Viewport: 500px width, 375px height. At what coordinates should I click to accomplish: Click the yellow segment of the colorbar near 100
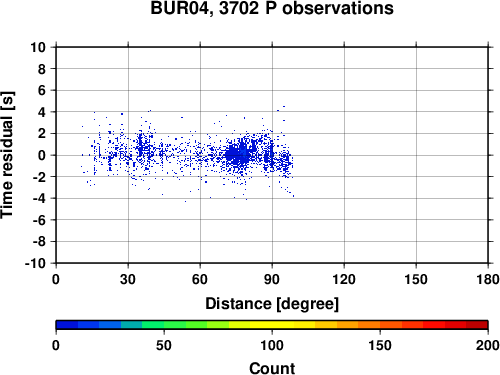[272, 325]
